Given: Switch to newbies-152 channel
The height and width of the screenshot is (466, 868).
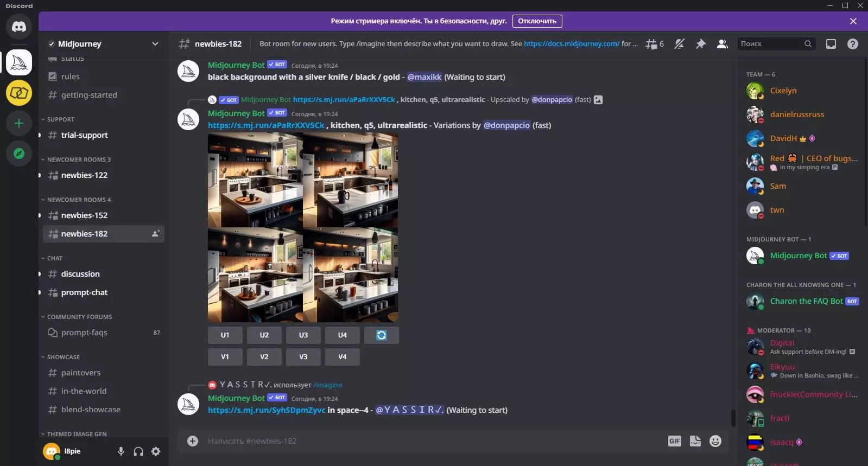Looking at the screenshot, I should (x=103, y=215).
